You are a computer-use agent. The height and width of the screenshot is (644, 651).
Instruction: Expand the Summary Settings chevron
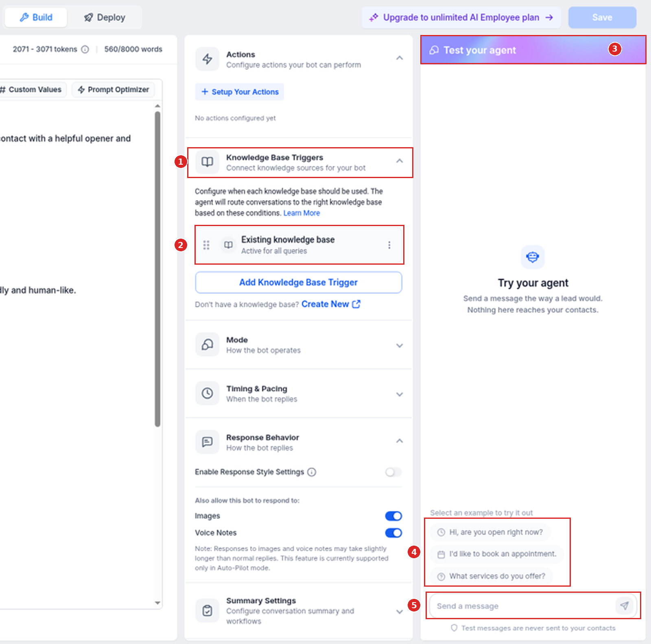(x=400, y=612)
